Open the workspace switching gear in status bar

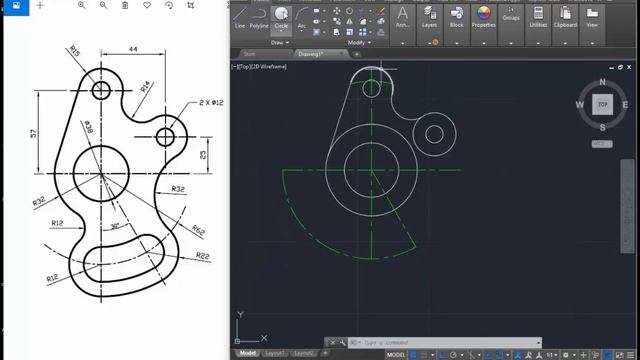point(566,355)
